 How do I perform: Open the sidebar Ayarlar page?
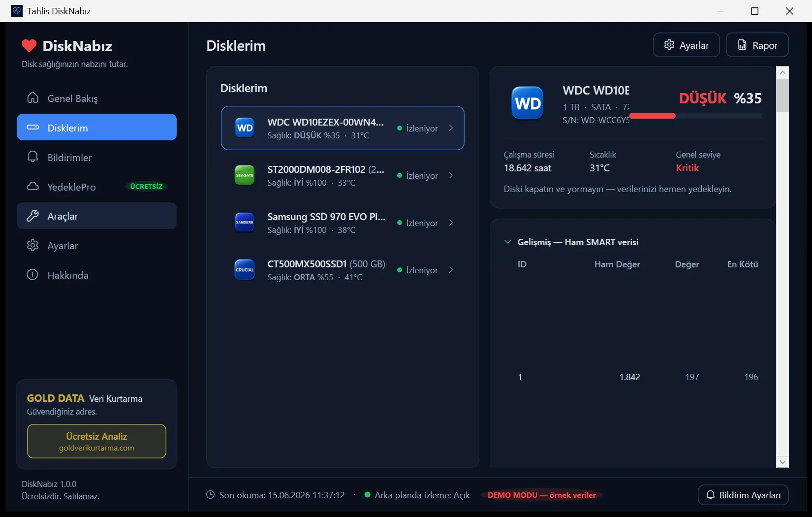point(96,245)
